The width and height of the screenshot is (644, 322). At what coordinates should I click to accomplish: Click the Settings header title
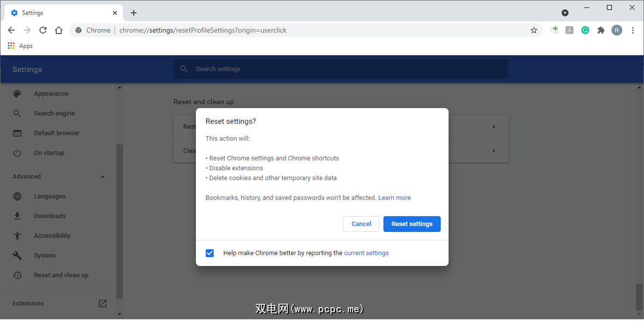pyautogui.click(x=27, y=69)
